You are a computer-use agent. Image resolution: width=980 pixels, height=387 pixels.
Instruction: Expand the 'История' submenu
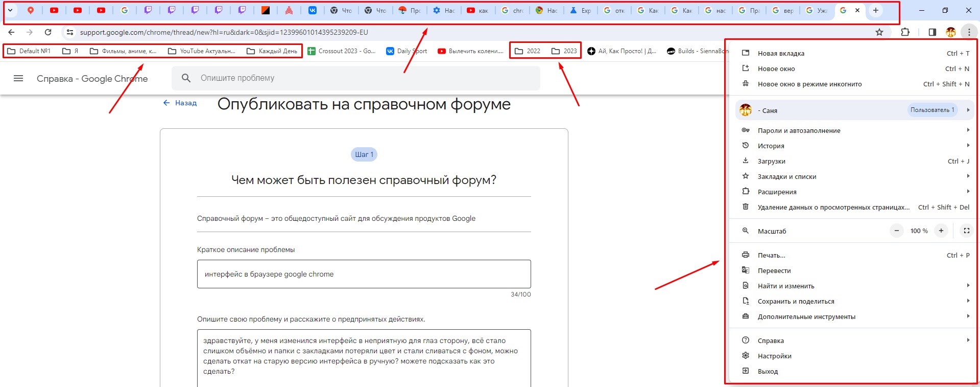855,146
